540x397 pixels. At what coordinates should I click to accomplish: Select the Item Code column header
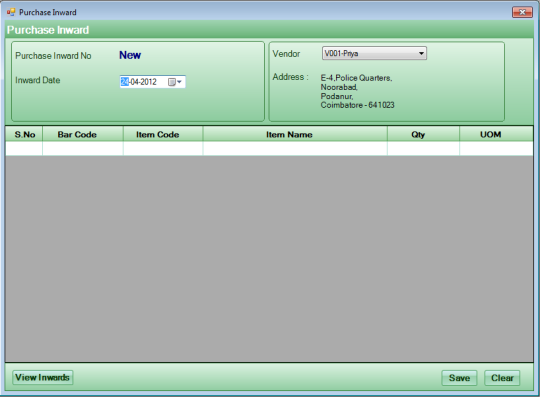[163, 134]
